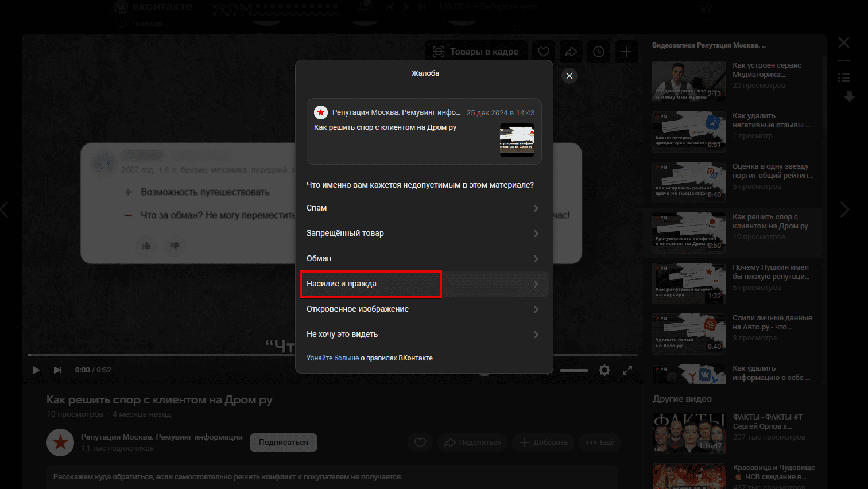Enter fullscreen with expand arrows icon
868x489 pixels.
coord(627,370)
